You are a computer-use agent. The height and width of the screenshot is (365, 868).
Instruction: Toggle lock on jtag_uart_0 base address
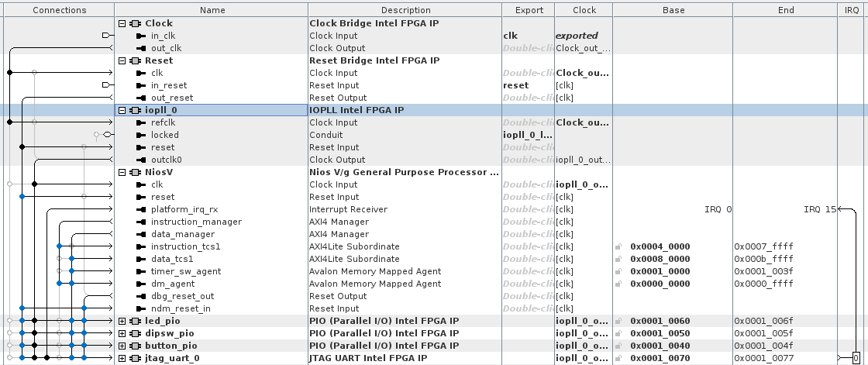coord(618,358)
